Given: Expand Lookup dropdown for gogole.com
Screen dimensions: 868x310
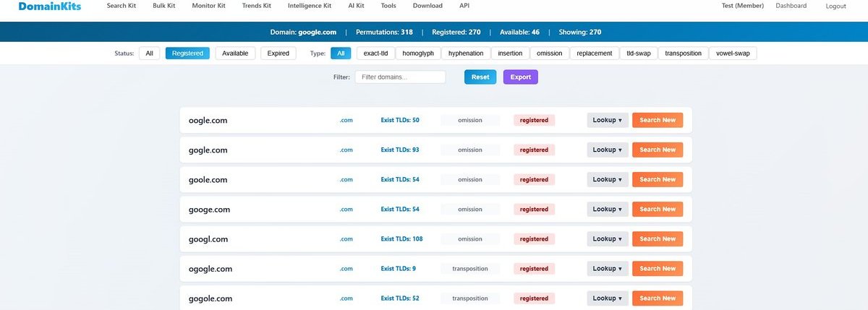Looking at the screenshot, I should (x=608, y=298).
